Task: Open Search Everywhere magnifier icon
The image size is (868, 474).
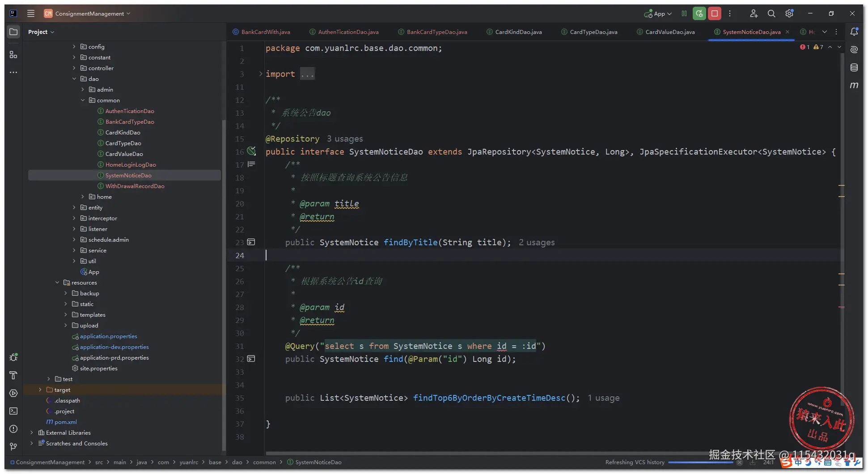Action: [771, 14]
